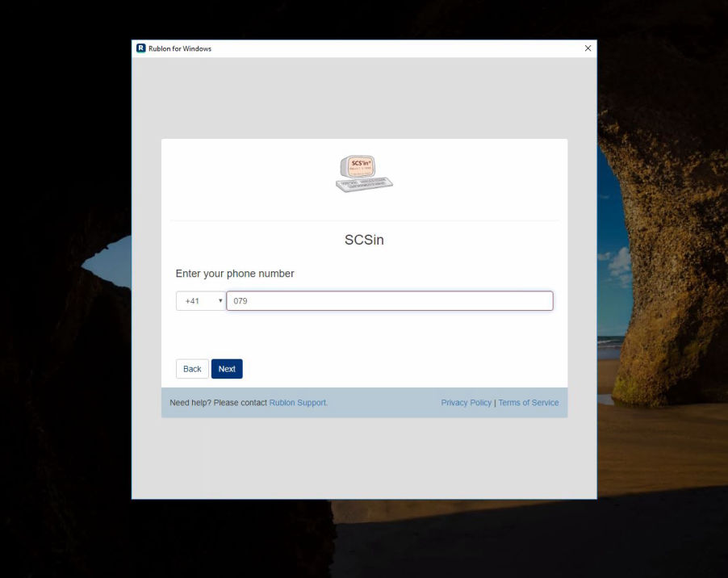Click the Rublon app icon in title bar
This screenshot has height=578, width=728.
click(140, 48)
